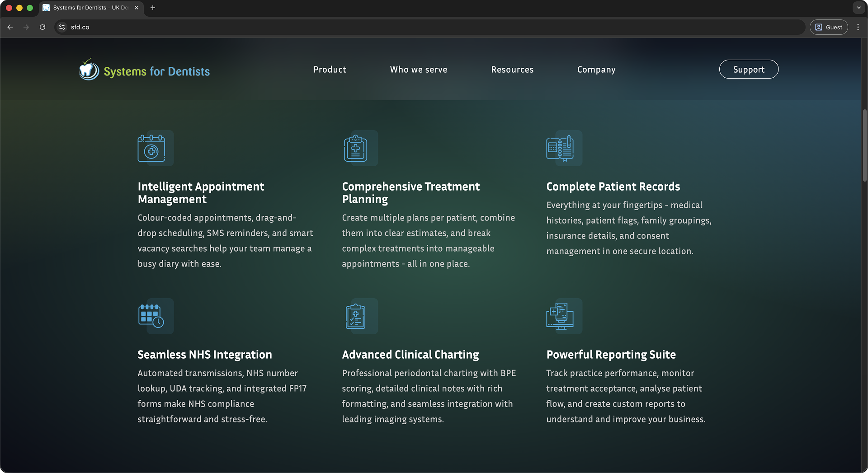Open the Chrome three-dot menu
The width and height of the screenshot is (868, 473).
point(858,27)
